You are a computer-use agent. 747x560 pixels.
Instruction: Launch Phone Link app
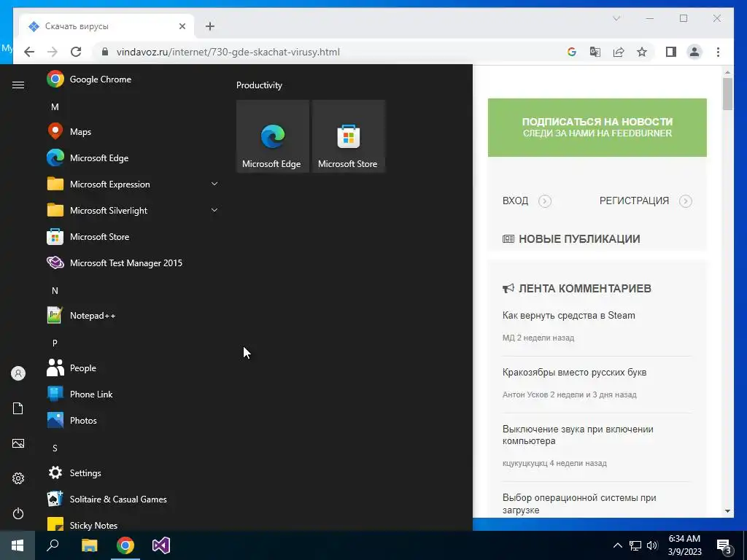[x=133, y=394]
